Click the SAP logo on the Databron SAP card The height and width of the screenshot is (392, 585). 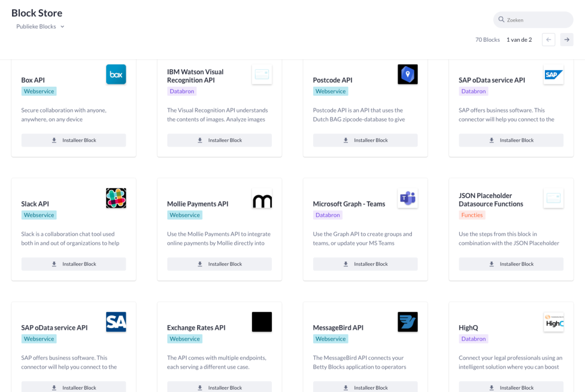point(554,74)
